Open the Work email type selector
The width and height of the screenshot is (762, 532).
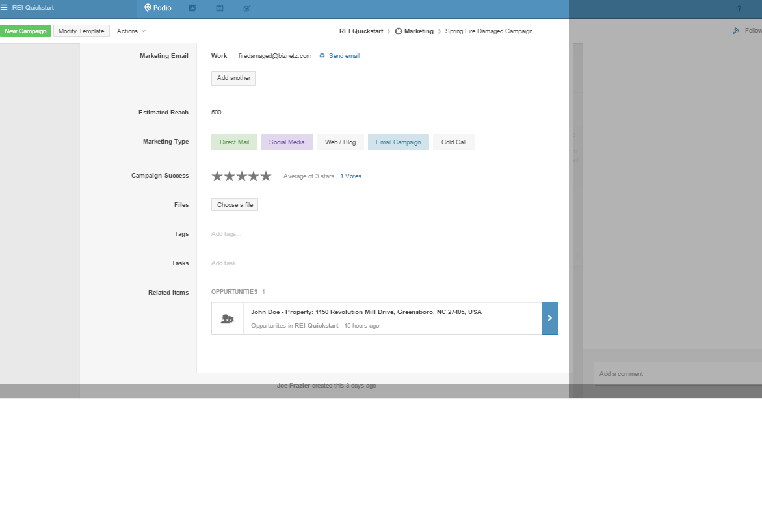(x=219, y=56)
